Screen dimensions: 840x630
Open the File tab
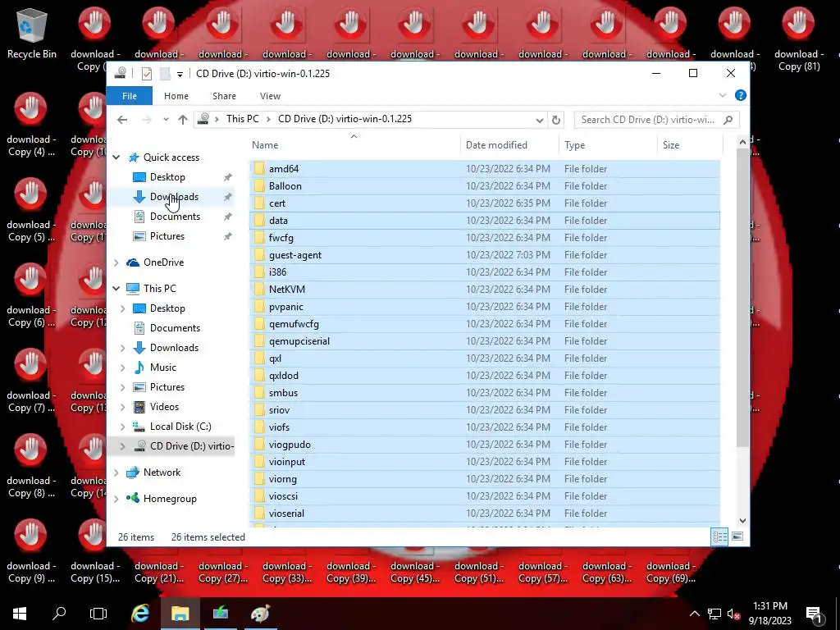click(130, 96)
